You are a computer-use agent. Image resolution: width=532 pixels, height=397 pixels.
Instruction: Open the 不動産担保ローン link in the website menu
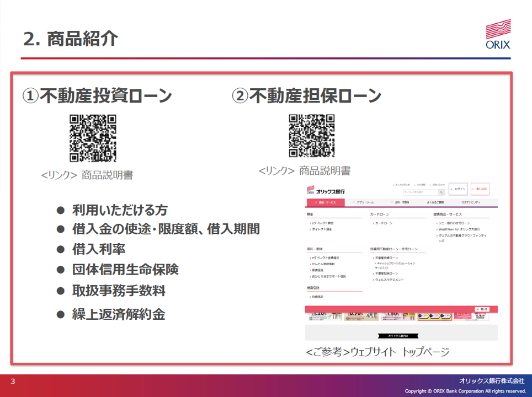[385, 273]
